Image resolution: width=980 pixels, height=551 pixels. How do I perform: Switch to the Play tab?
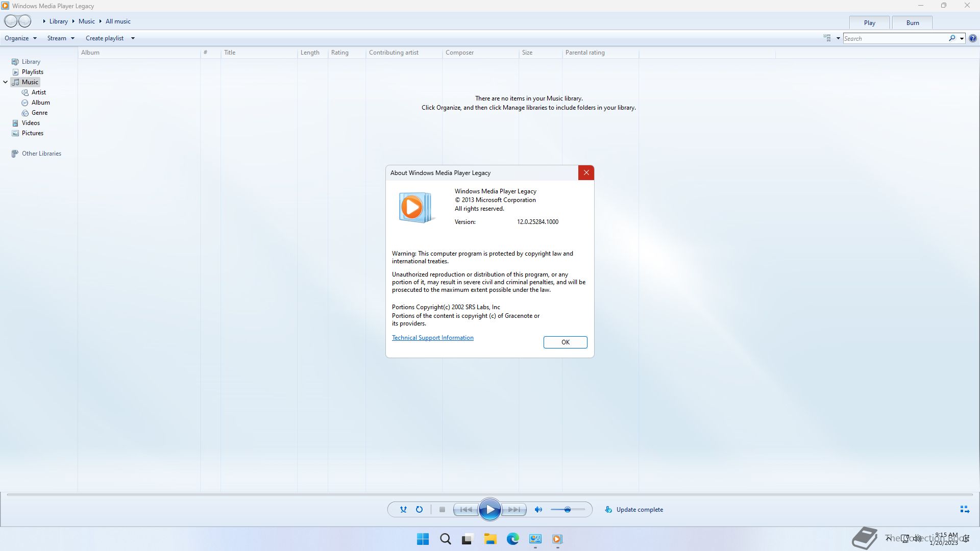[x=869, y=22]
